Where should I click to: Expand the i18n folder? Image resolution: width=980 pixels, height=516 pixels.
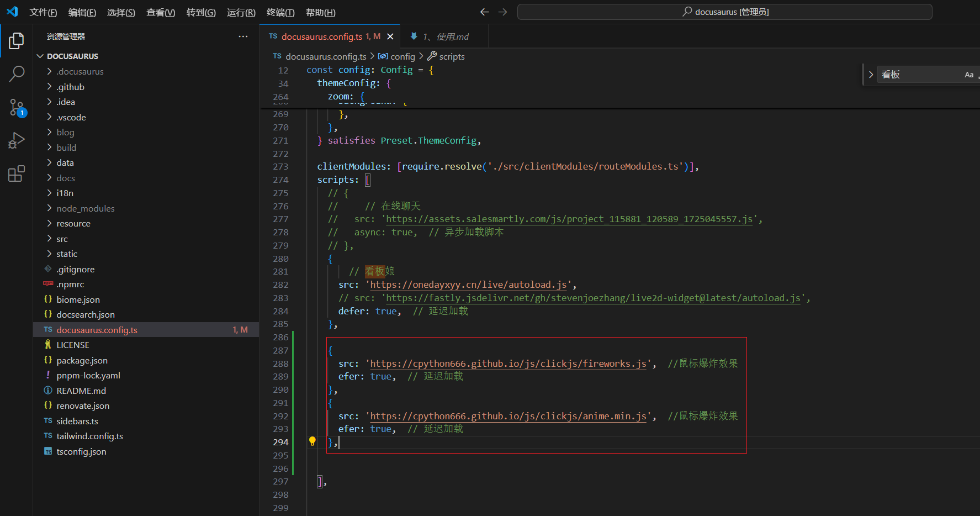pos(65,193)
